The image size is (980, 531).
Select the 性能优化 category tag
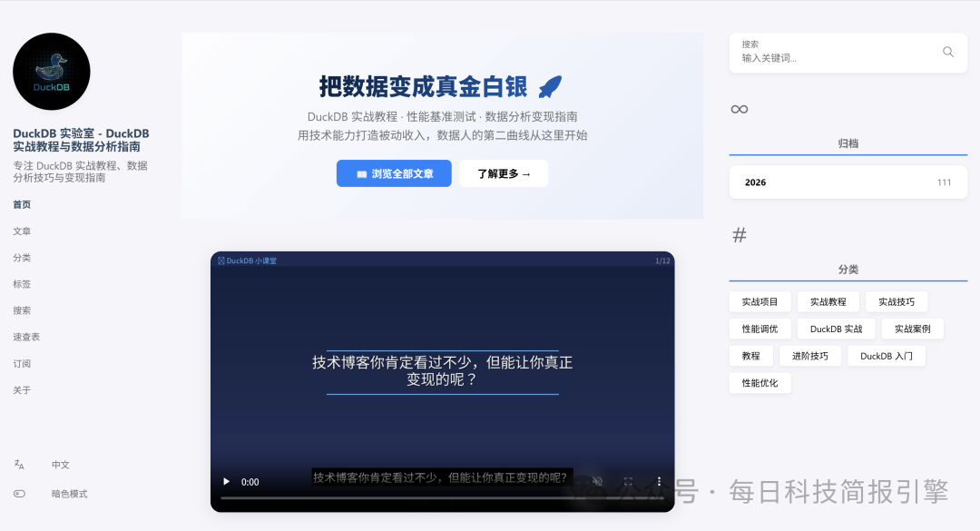pos(760,383)
